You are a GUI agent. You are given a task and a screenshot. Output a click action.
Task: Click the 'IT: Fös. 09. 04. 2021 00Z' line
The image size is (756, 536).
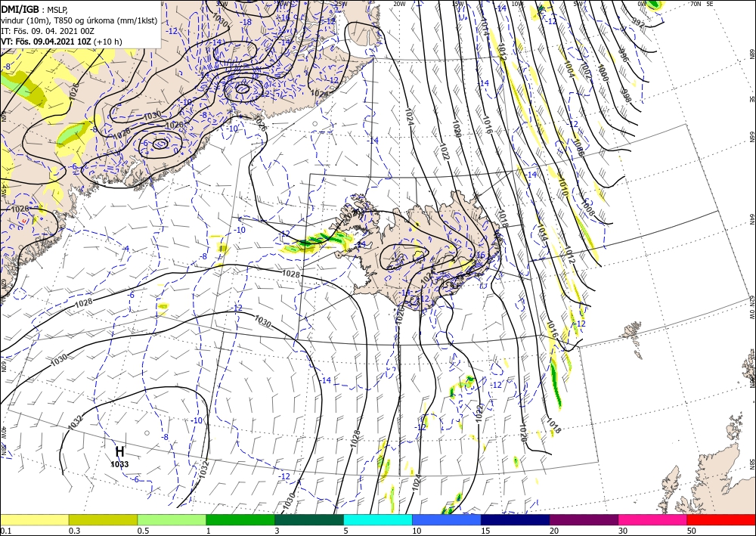click(x=47, y=31)
